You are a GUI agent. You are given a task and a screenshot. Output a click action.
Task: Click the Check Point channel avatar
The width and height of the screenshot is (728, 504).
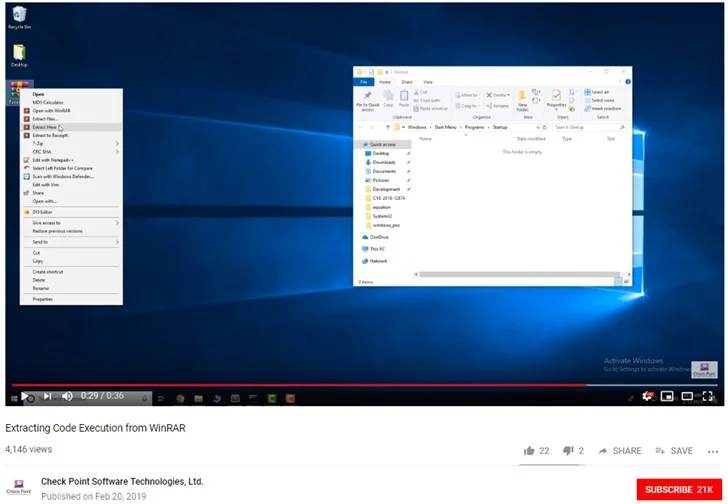19,487
